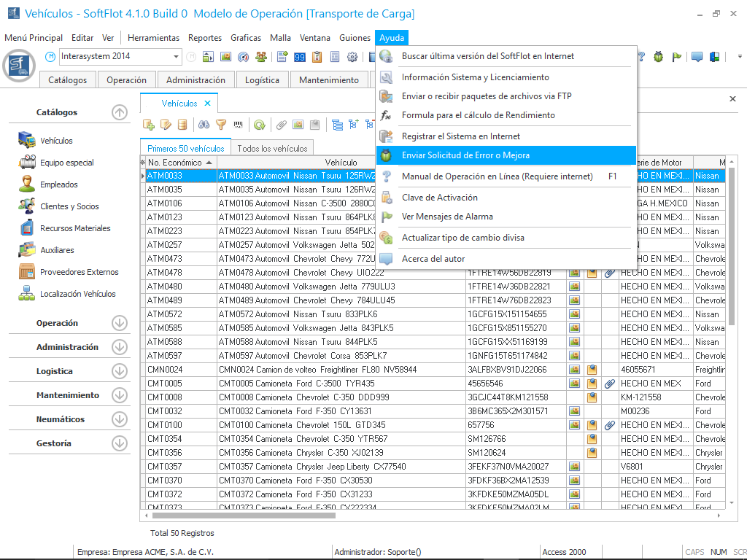Close the Vehículos document tab

coord(207,104)
